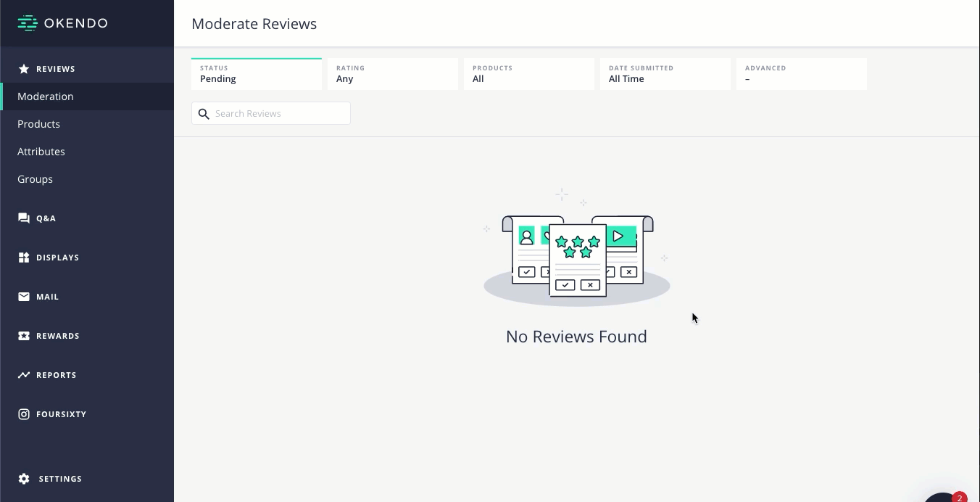Viewport: 980px width, 502px height.
Task: Open Q&A via its chat icon
Action: 24,218
